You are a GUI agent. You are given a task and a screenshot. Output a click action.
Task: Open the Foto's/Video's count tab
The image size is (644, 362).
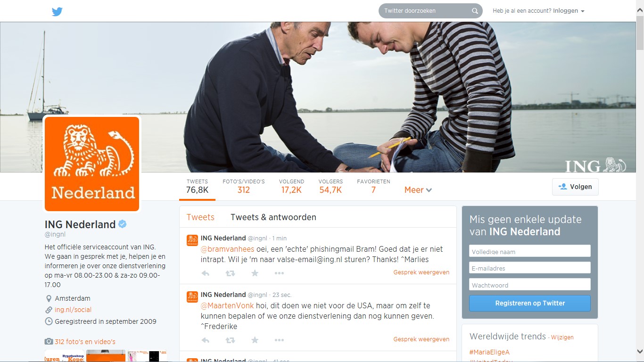point(244,187)
